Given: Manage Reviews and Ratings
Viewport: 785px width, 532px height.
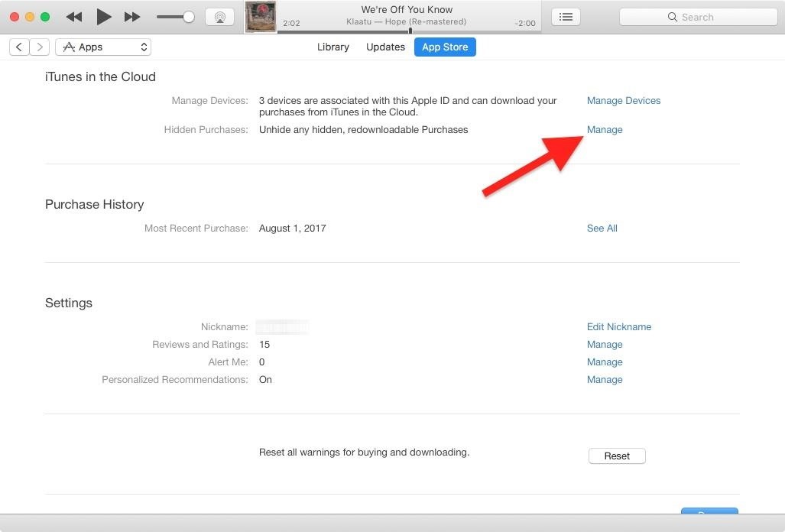Looking at the screenshot, I should (x=605, y=344).
